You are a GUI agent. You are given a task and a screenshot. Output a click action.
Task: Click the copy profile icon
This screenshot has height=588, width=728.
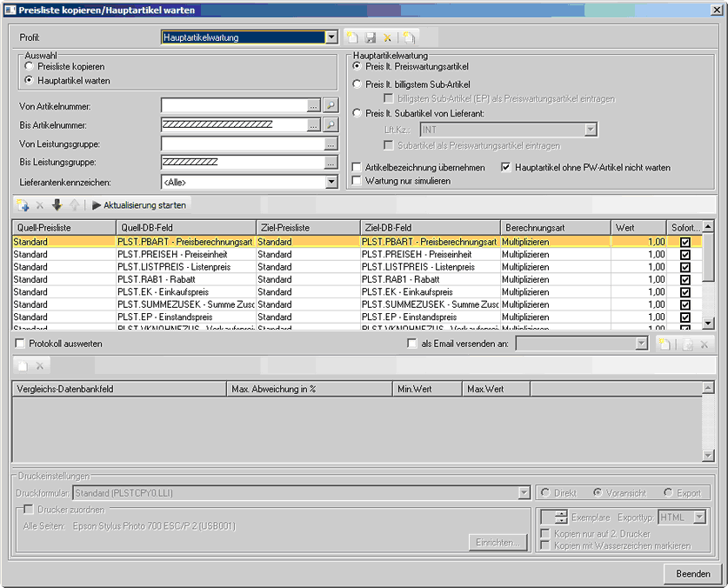(x=409, y=37)
